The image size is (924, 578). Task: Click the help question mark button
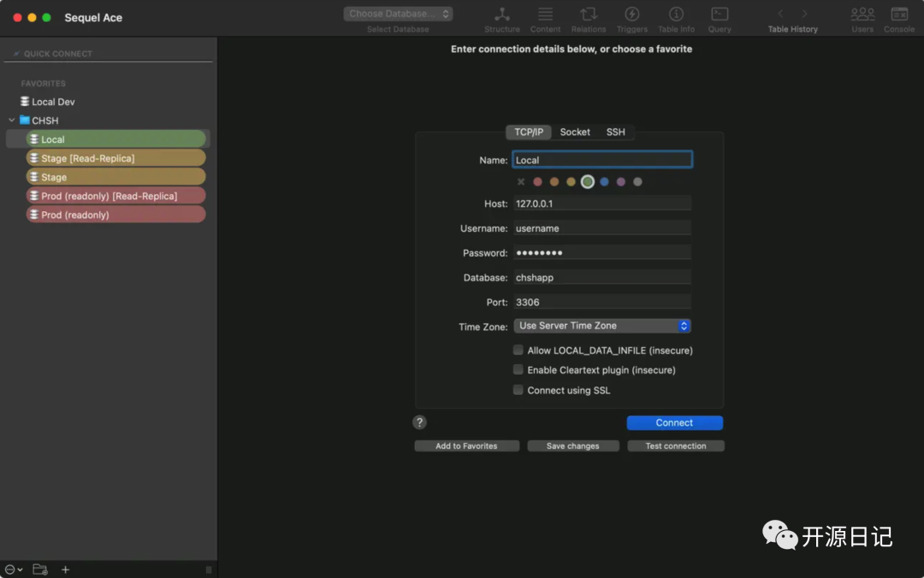[x=419, y=422]
